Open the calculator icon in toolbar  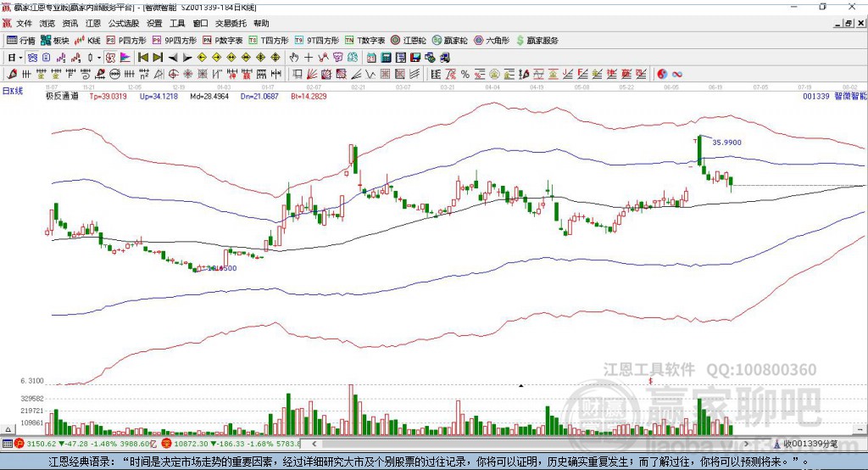pyautogui.click(x=386, y=58)
